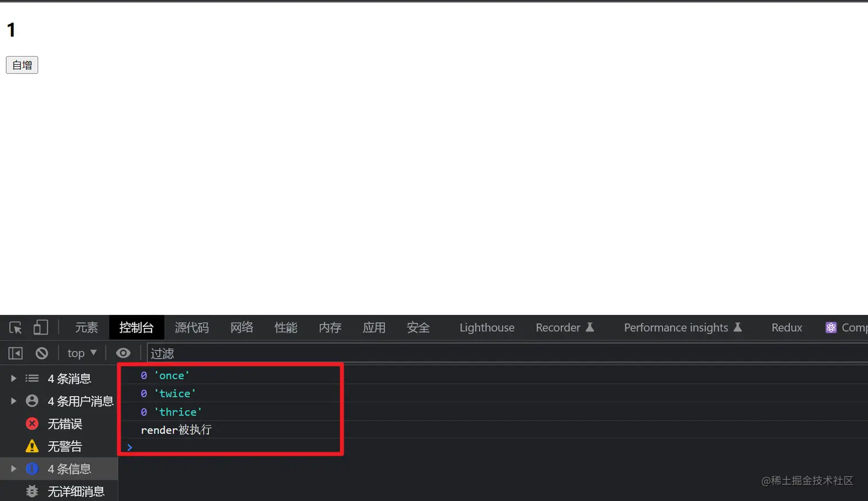
Task: Open the 应用 Application tab
Action: coord(374,327)
